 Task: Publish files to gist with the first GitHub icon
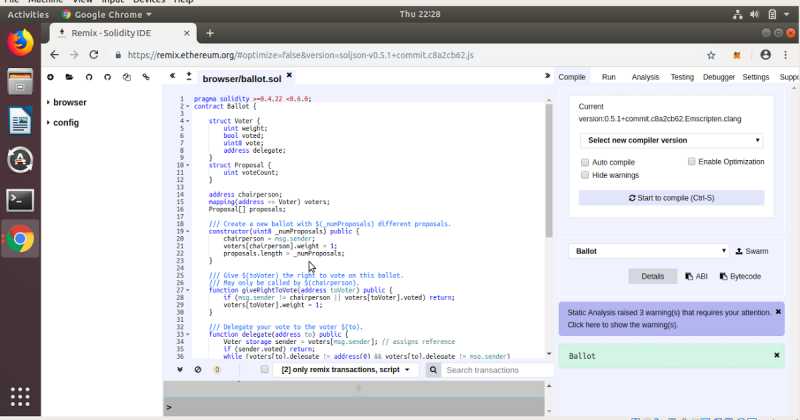pos(89,77)
